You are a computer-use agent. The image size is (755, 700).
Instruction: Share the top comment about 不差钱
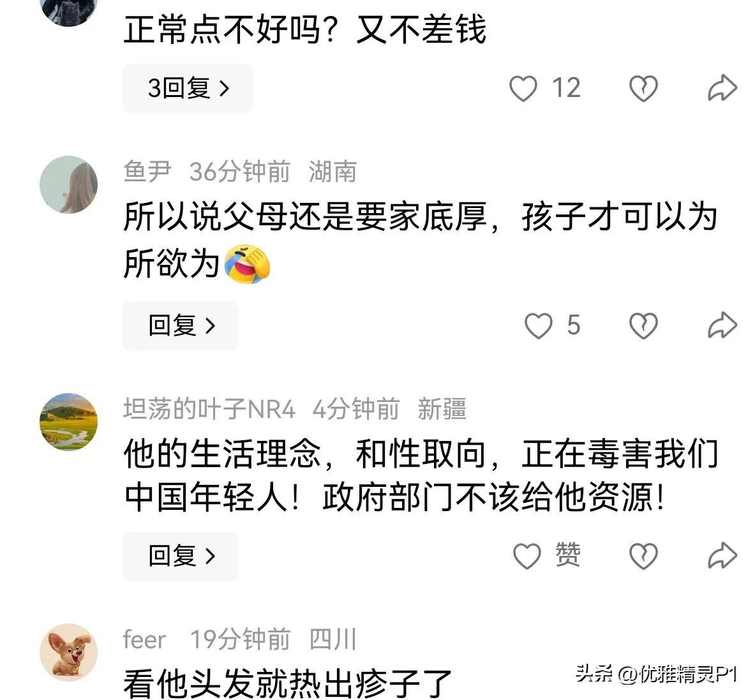(722, 88)
